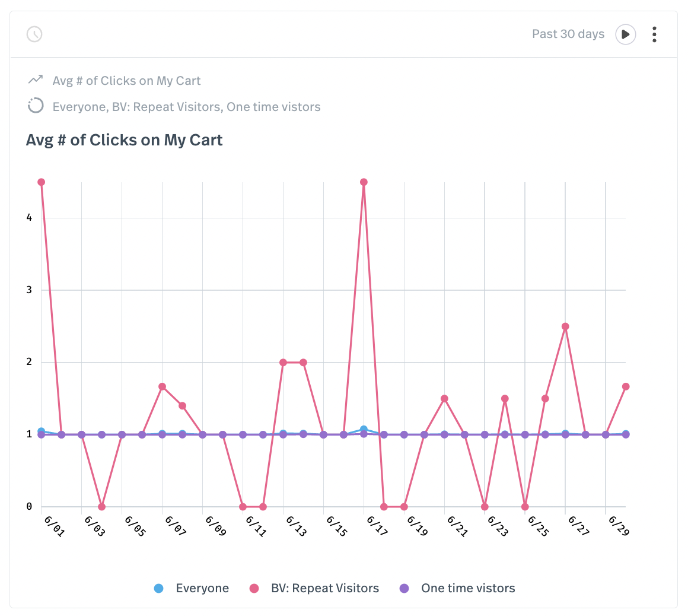Click the segments list 'Everyone, BV: Repeat Visitors' text

pyautogui.click(x=186, y=107)
